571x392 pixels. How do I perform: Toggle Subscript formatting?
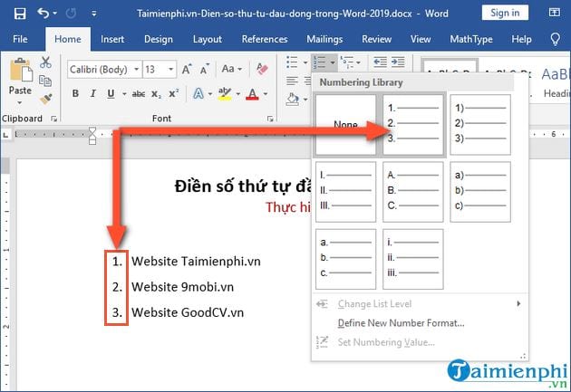[156, 94]
